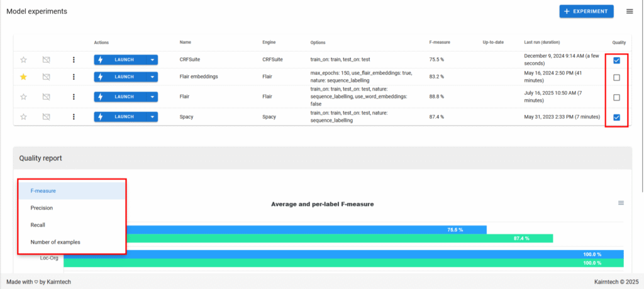Uncheck the Quality checkbox for Spacy
This screenshot has width=644, height=289.
click(616, 117)
